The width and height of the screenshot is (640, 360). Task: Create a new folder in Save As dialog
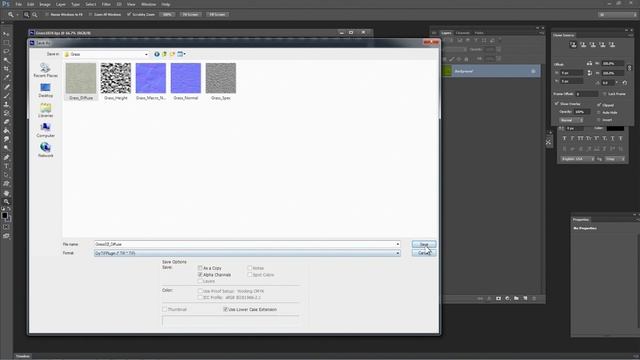(x=172, y=54)
